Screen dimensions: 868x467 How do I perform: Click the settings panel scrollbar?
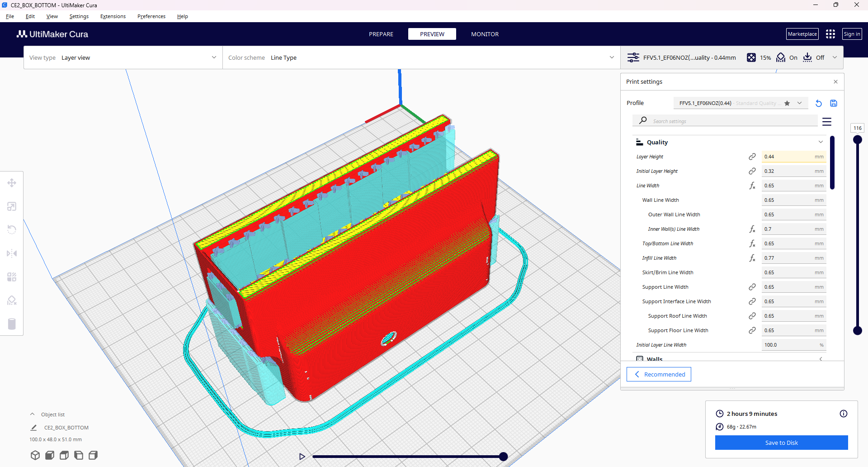(x=832, y=163)
